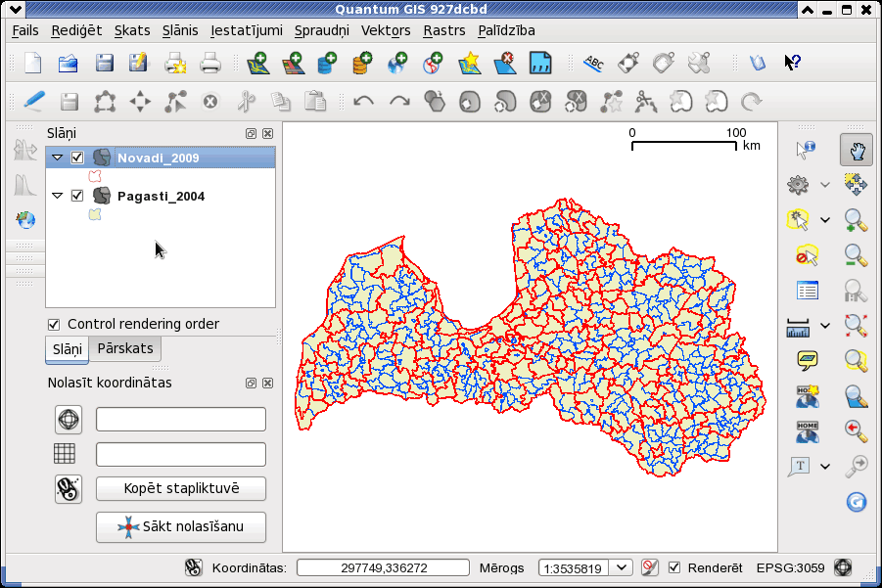This screenshot has width=882, height=588.
Task: Create a new project with the blank page icon
Action: [x=33, y=63]
